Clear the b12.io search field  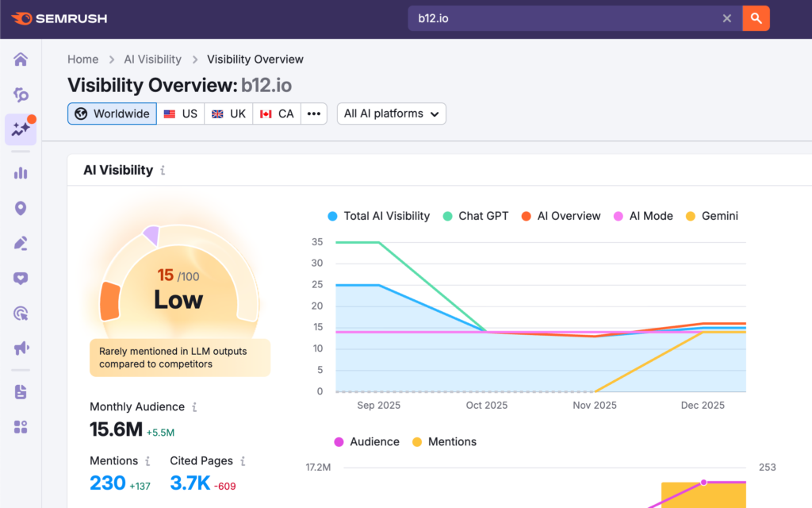click(x=726, y=18)
